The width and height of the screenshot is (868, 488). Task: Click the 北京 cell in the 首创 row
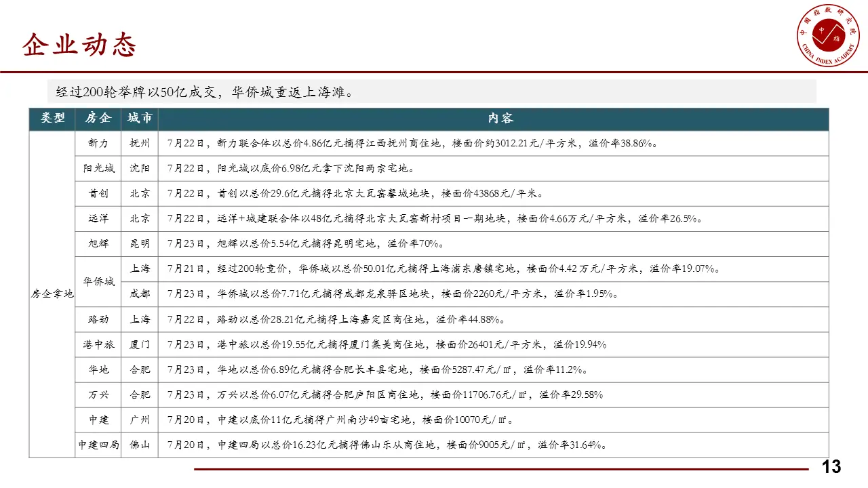point(140,194)
